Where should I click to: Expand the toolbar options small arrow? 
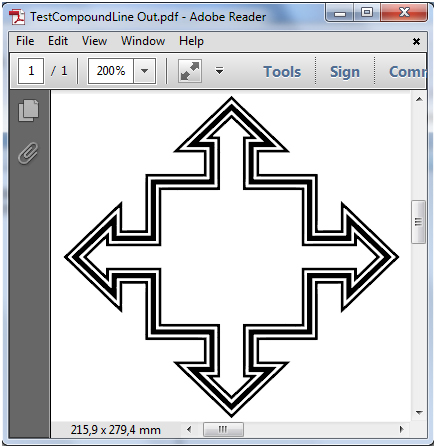219,71
